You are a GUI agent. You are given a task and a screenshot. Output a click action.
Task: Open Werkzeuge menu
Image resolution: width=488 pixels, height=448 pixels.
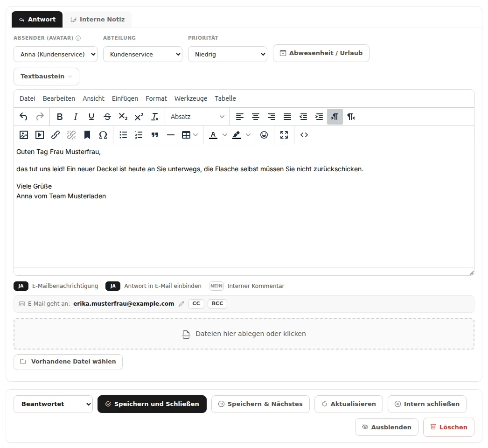191,98
